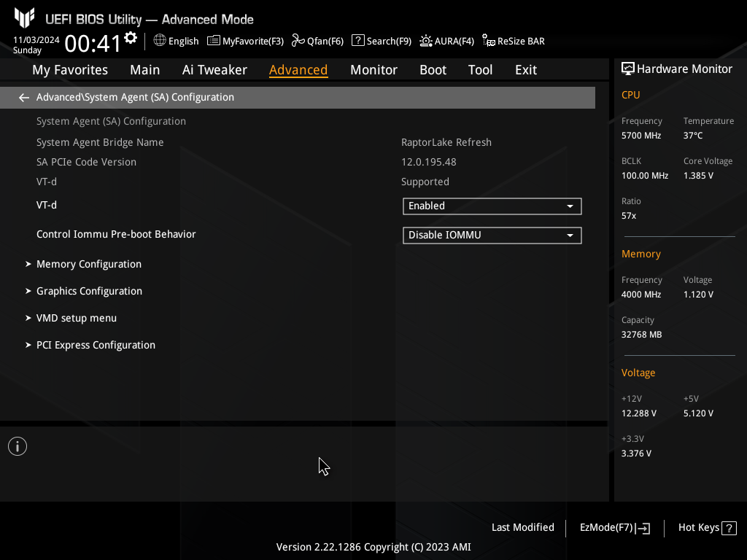Click the RaptorLake Refresh value
The image size is (747, 560).
(x=446, y=142)
